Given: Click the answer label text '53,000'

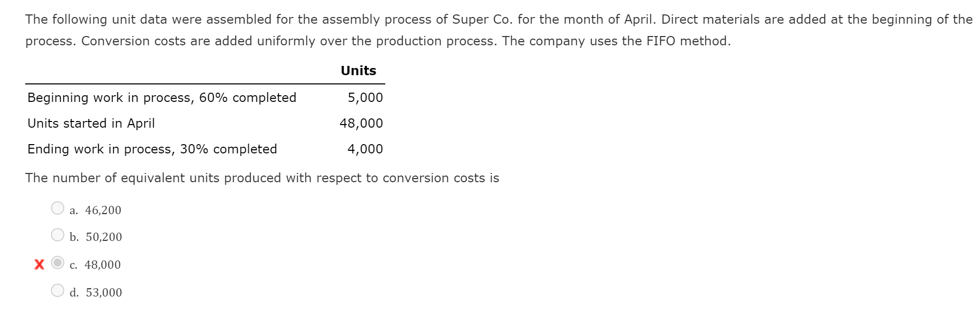Looking at the screenshot, I should (103, 292).
